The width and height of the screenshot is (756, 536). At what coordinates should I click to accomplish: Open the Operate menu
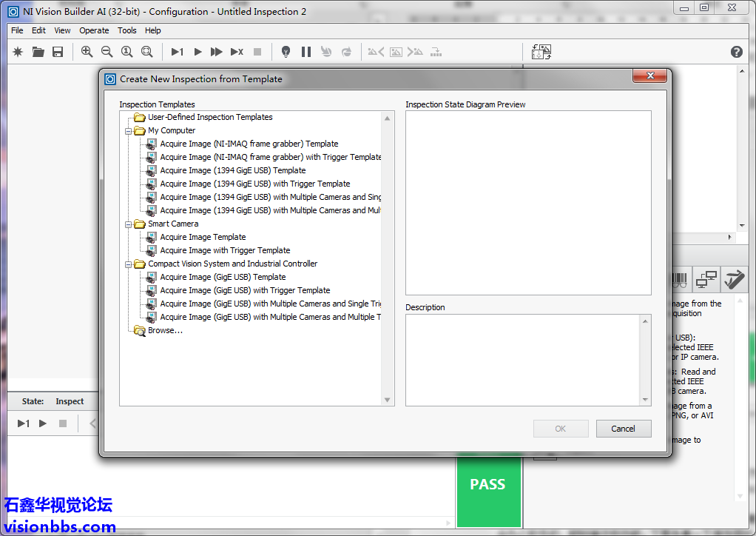point(94,30)
